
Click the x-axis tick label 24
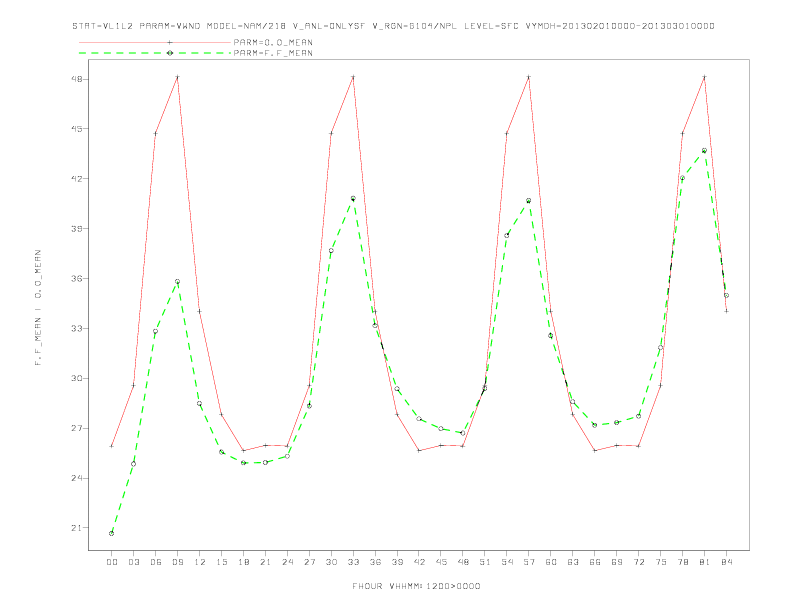(287, 562)
